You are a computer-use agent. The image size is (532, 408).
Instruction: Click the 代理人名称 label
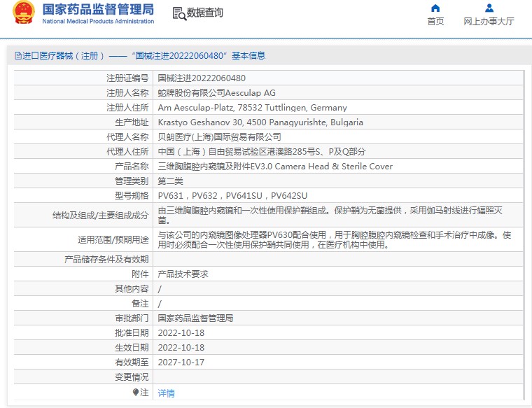pos(127,137)
